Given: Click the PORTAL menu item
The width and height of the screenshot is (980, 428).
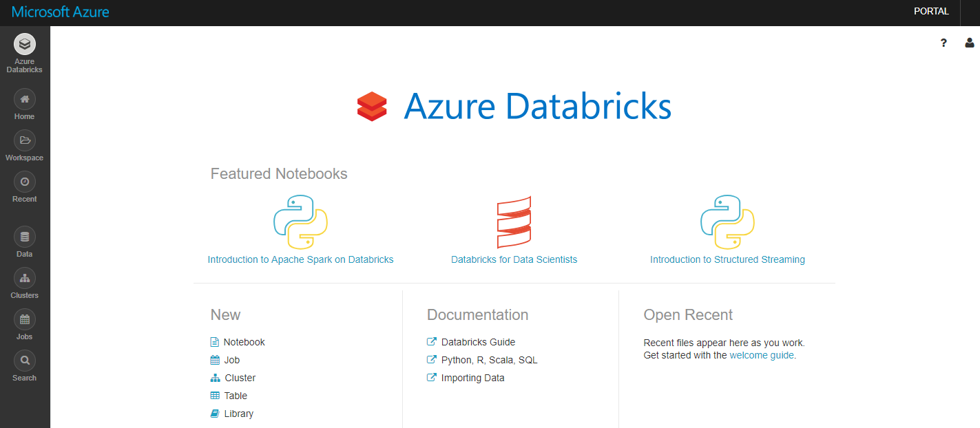Looking at the screenshot, I should coord(931,11).
